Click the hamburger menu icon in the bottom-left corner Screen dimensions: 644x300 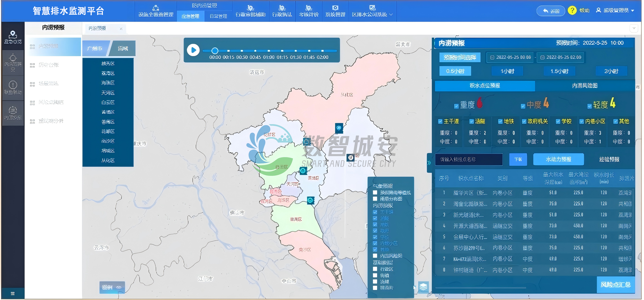point(13,293)
